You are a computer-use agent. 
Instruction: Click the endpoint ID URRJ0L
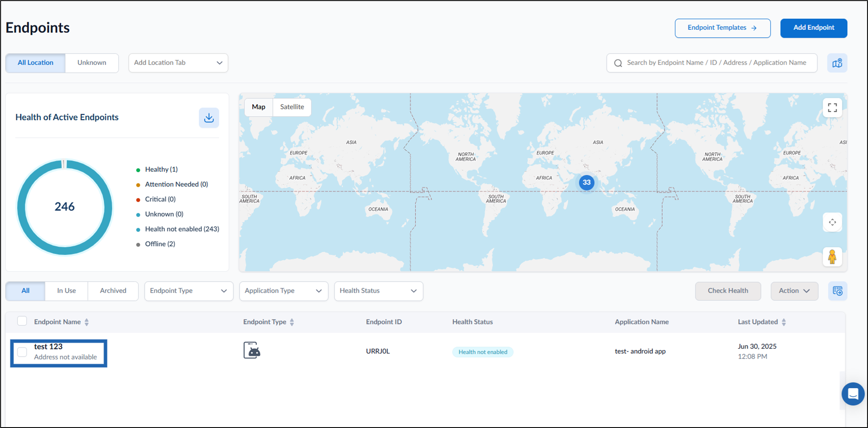point(378,351)
